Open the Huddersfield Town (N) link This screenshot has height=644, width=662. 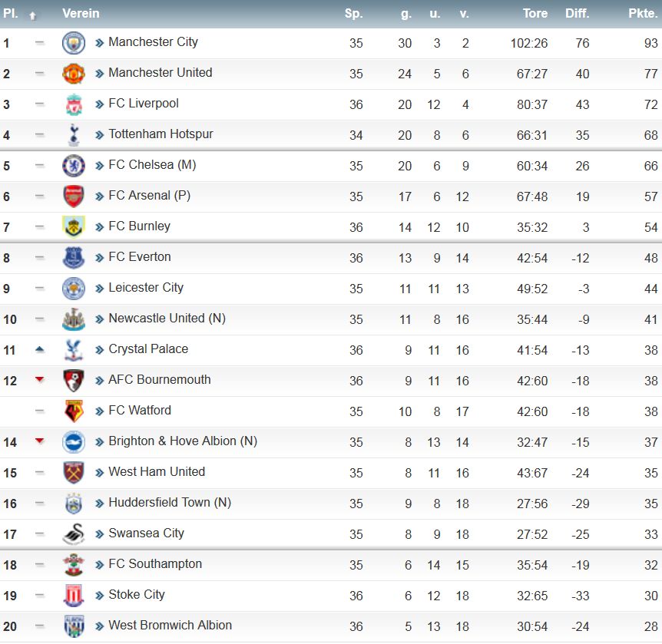[x=170, y=502]
